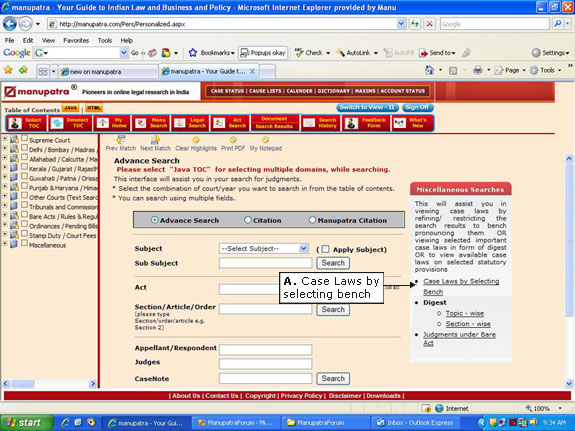The width and height of the screenshot is (575, 431).
Task: Click the Home icon in command bar
Action: click(429, 70)
